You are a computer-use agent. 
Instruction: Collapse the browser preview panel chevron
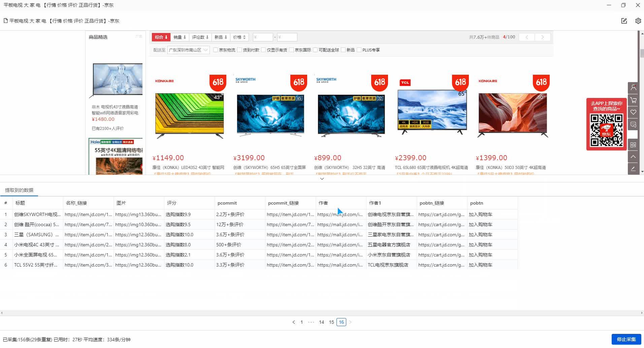pyautogui.click(x=322, y=179)
